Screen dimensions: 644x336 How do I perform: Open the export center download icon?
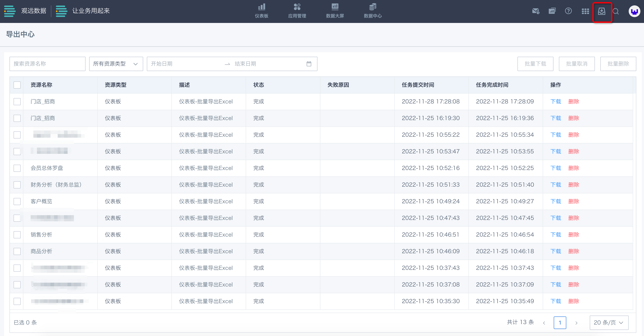click(x=601, y=11)
